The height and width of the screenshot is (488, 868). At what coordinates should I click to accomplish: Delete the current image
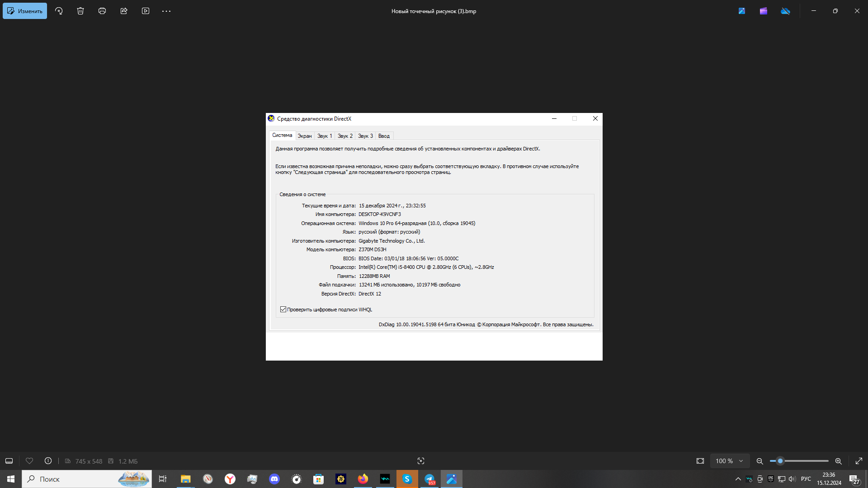(x=80, y=11)
